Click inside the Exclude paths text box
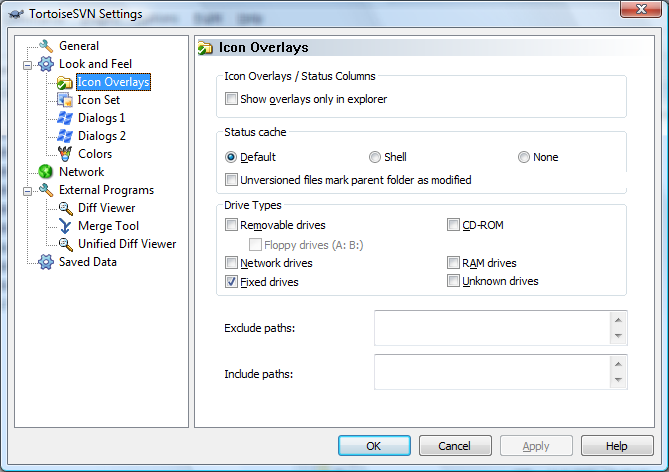This screenshot has width=669, height=472. pyautogui.click(x=492, y=328)
